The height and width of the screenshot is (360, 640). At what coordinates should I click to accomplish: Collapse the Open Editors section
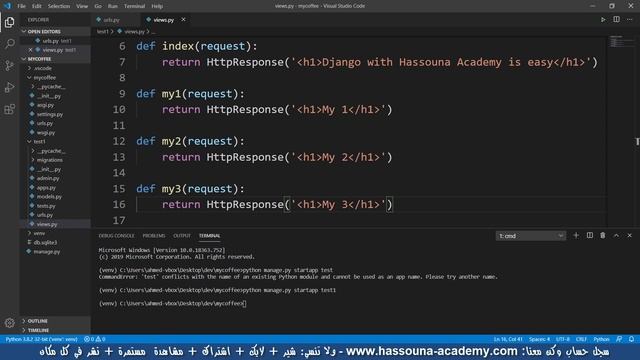55,31
